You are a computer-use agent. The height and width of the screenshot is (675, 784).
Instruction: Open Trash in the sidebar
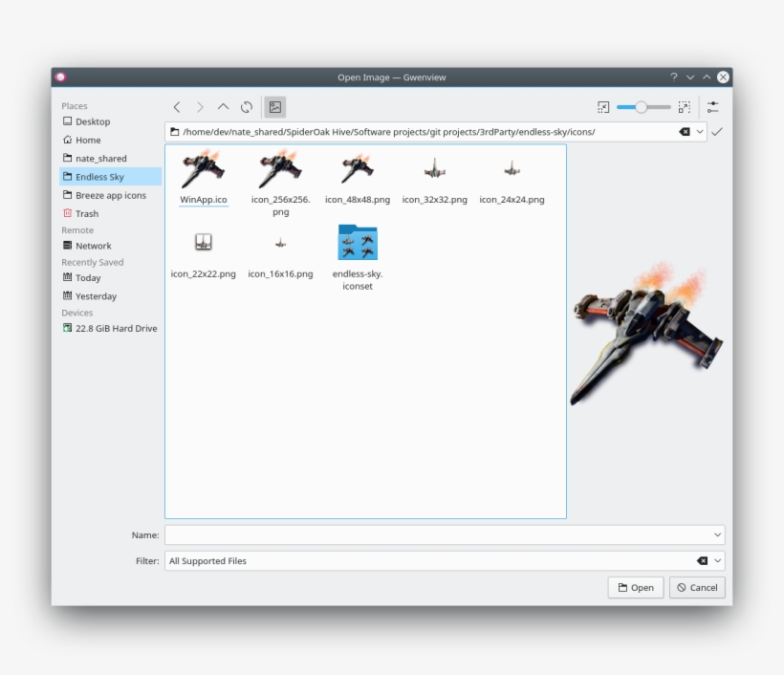[x=111, y=213]
